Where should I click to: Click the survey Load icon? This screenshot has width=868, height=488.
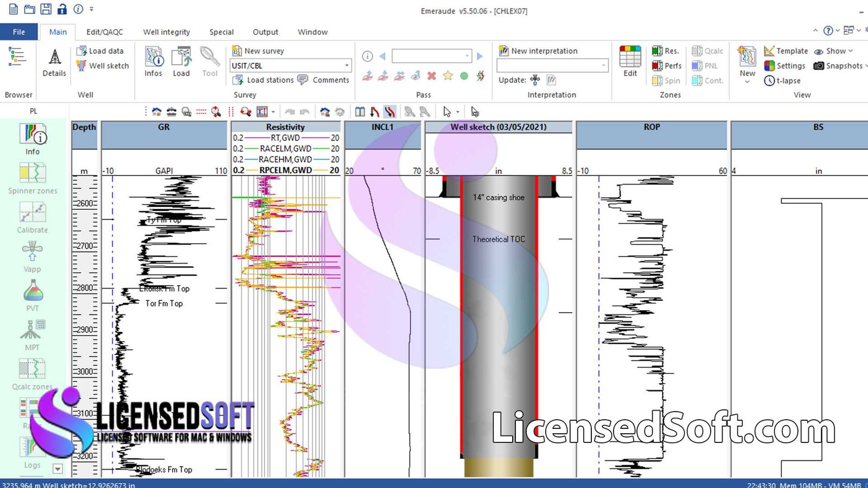(181, 62)
